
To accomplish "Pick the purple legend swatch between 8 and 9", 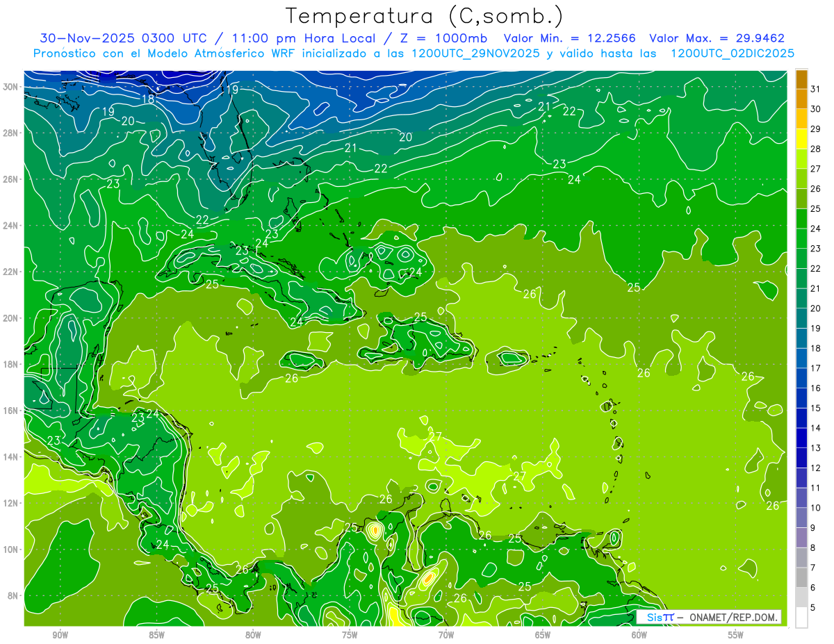I will 801,538.
